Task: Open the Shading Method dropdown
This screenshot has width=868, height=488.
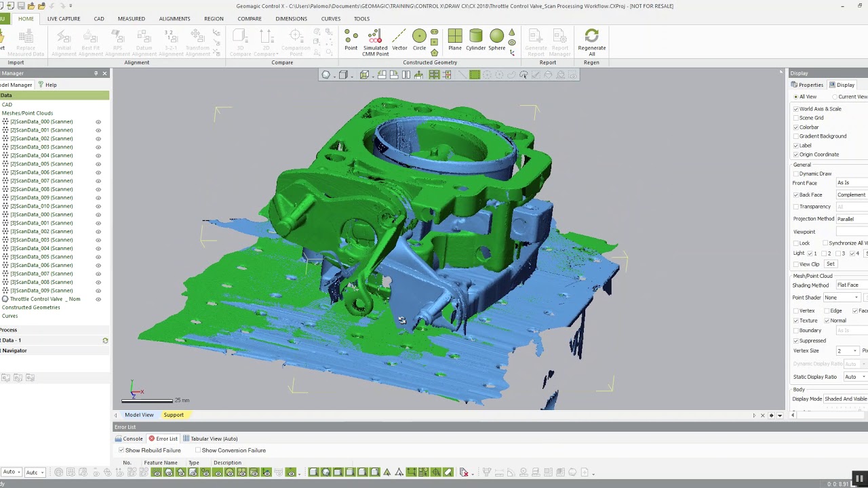Action: tap(852, 285)
